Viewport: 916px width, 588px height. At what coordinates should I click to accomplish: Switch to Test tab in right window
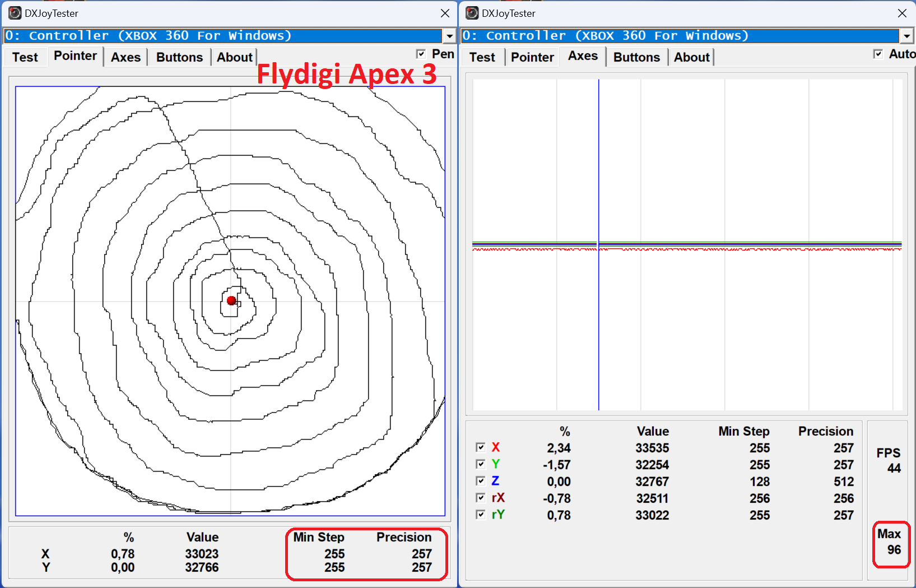pos(482,57)
